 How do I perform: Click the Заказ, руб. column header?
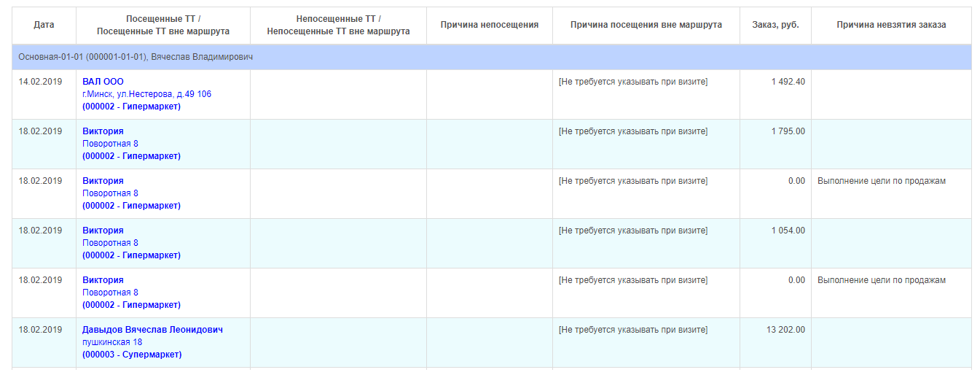click(x=775, y=25)
